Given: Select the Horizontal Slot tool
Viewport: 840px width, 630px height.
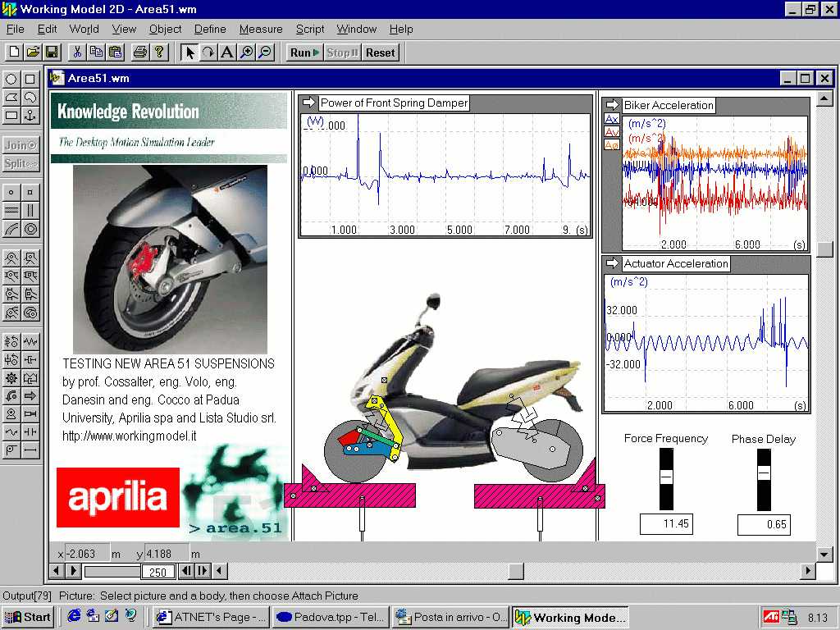Looking at the screenshot, I should pos(11,211).
